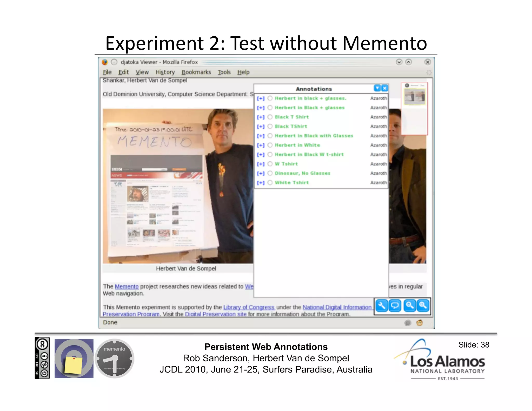
Task: Open the Preservation Program link
Action: tap(131, 314)
